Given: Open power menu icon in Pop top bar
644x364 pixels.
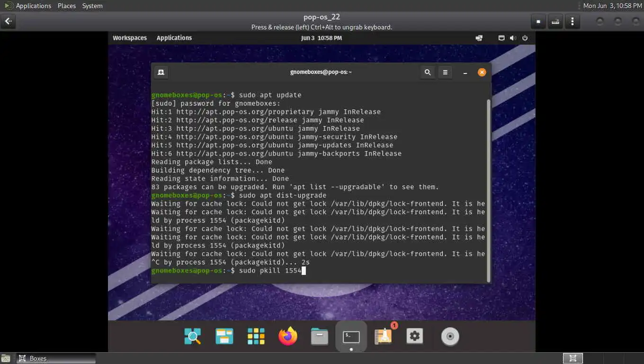Looking at the screenshot, I should (525, 38).
